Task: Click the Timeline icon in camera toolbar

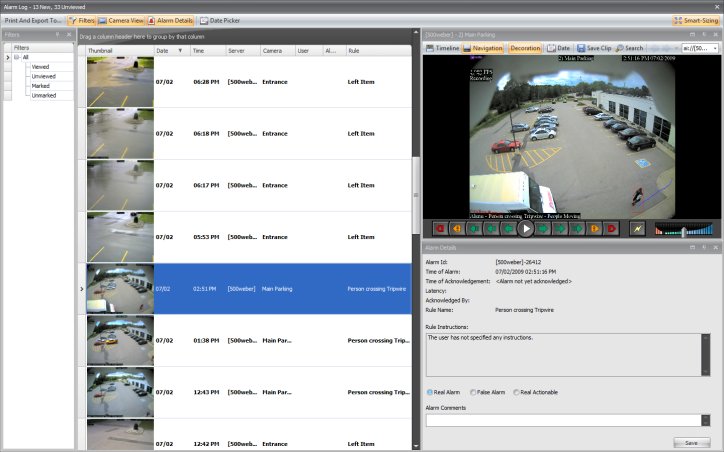Action: click(429, 48)
